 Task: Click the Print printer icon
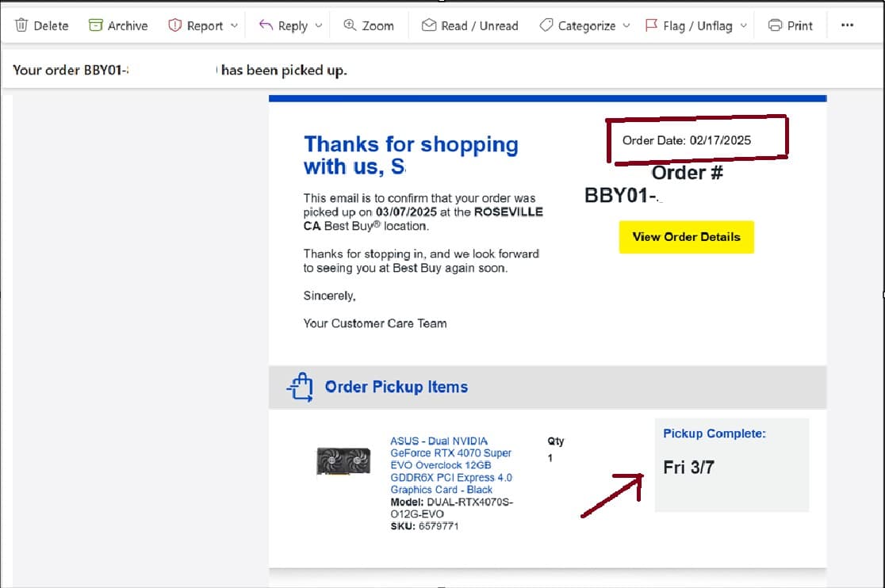775,25
